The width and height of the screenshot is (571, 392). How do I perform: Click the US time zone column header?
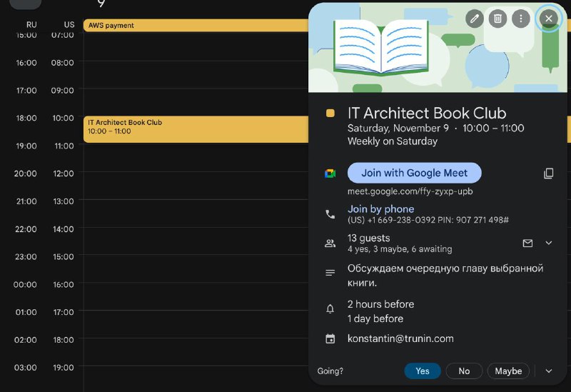point(69,25)
